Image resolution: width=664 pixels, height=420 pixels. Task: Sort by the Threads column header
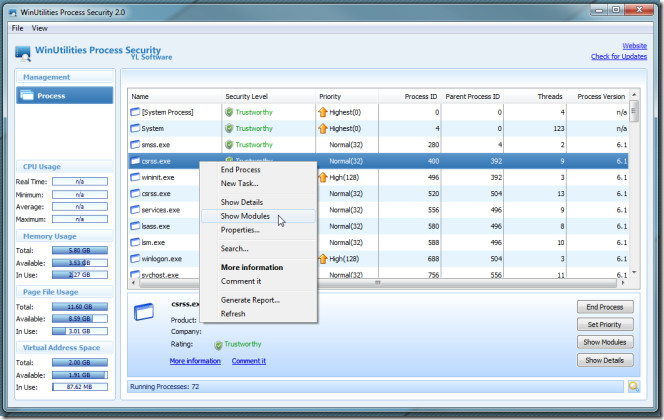(535, 97)
